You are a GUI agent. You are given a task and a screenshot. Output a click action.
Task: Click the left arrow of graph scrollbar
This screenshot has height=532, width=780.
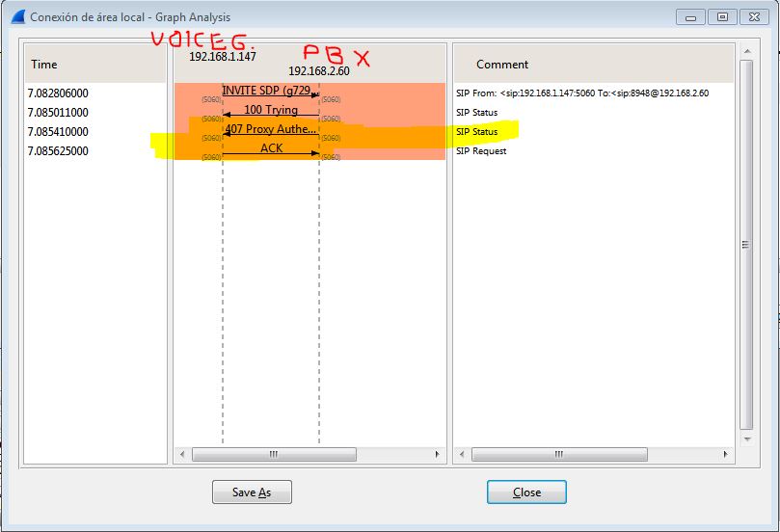[182, 454]
